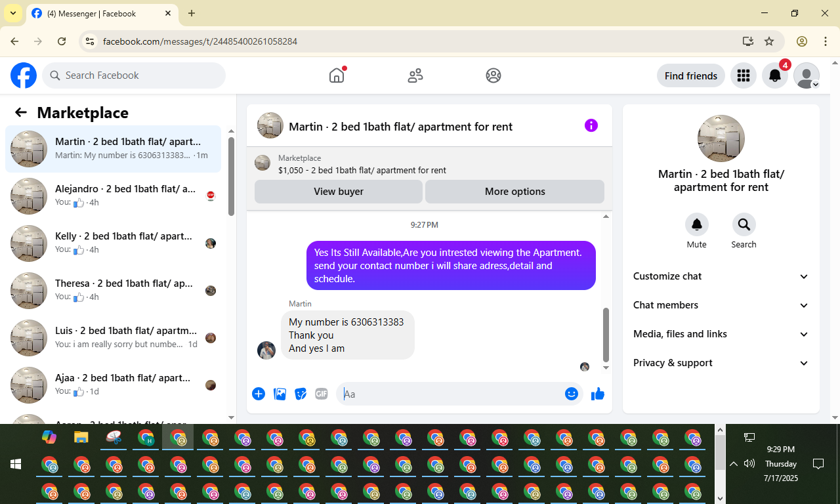Click the purple 'Yes Its Still Available' message
Screen dimensions: 840x504
[x=451, y=265]
